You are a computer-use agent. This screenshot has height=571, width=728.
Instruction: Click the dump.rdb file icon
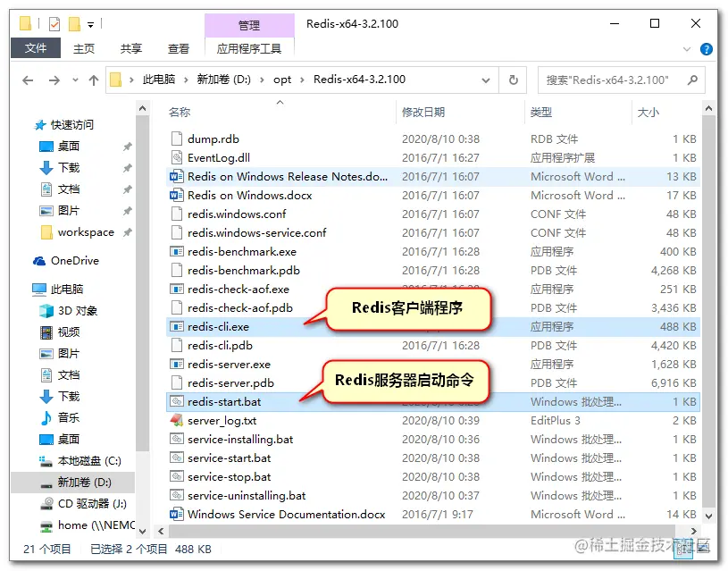point(177,139)
